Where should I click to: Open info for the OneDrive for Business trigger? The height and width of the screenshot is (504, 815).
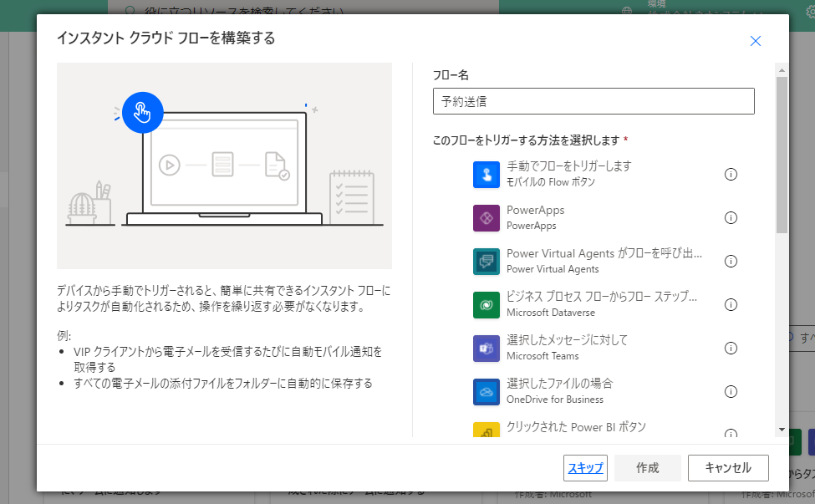point(731,391)
